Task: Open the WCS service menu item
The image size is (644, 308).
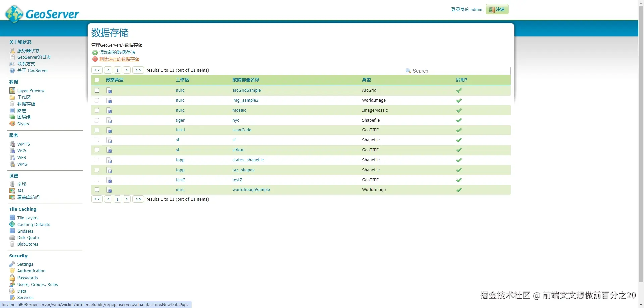Action: pos(22,151)
